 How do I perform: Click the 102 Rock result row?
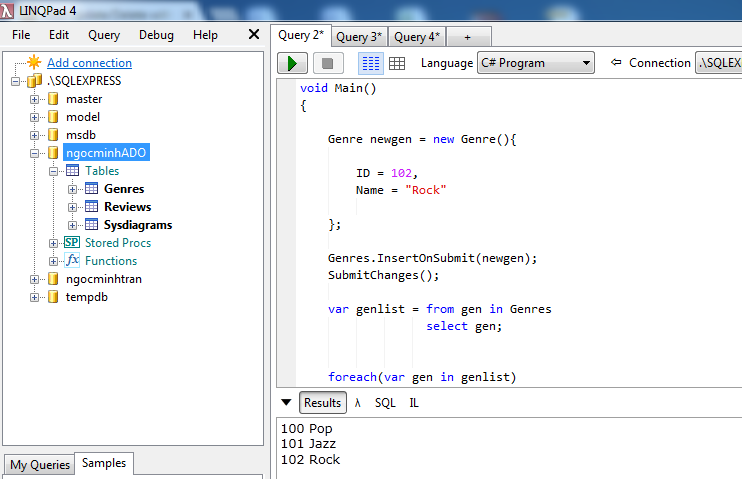pyautogui.click(x=310, y=460)
